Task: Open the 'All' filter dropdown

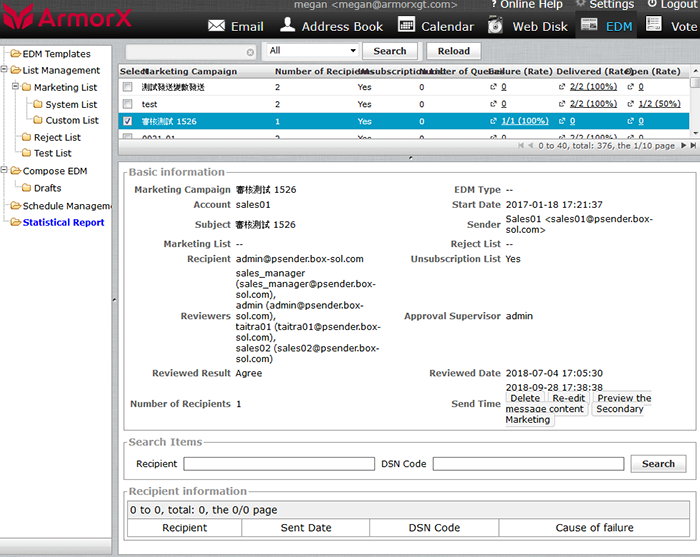Action: click(x=313, y=51)
